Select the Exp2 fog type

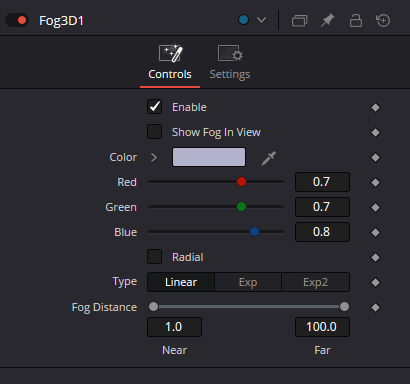coord(315,282)
